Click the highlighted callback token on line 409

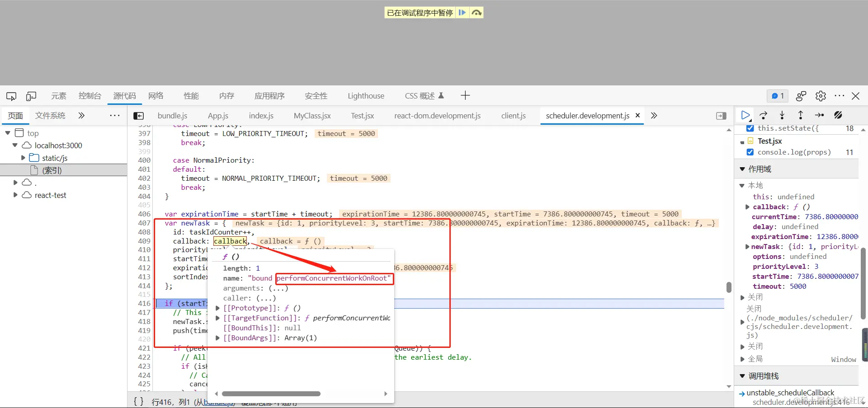(x=231, y=241)
